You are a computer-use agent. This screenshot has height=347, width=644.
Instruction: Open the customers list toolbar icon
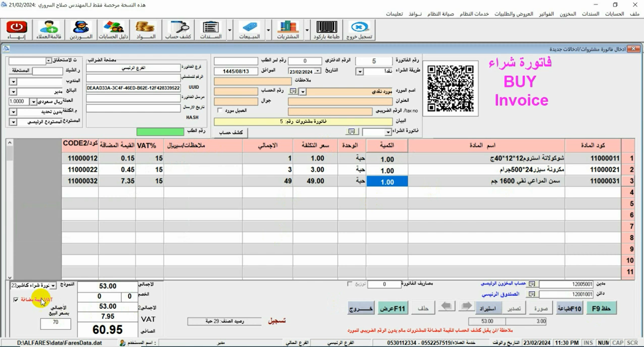pos(49,30)
